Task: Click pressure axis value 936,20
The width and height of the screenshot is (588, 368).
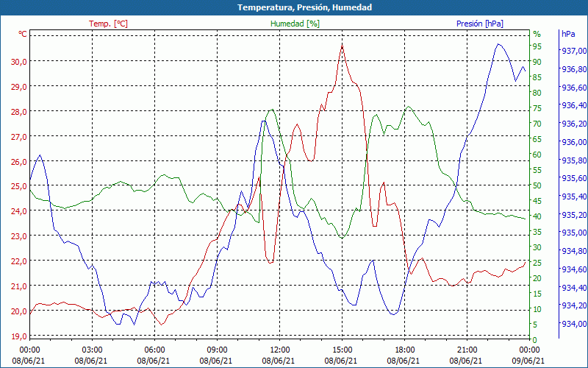Action: coord(573,124)
